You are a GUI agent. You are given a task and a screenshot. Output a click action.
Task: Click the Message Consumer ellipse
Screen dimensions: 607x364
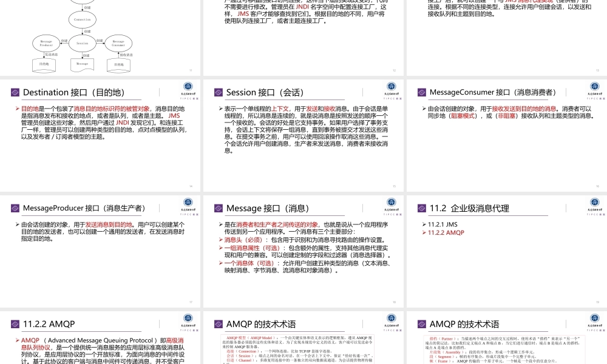[x=118, y=43]
